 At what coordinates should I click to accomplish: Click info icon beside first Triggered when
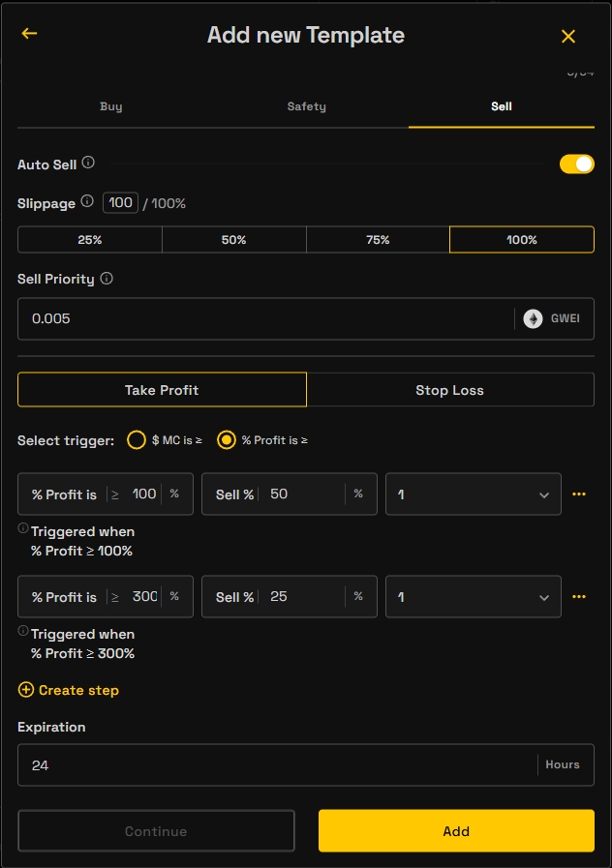pos(23,528)
